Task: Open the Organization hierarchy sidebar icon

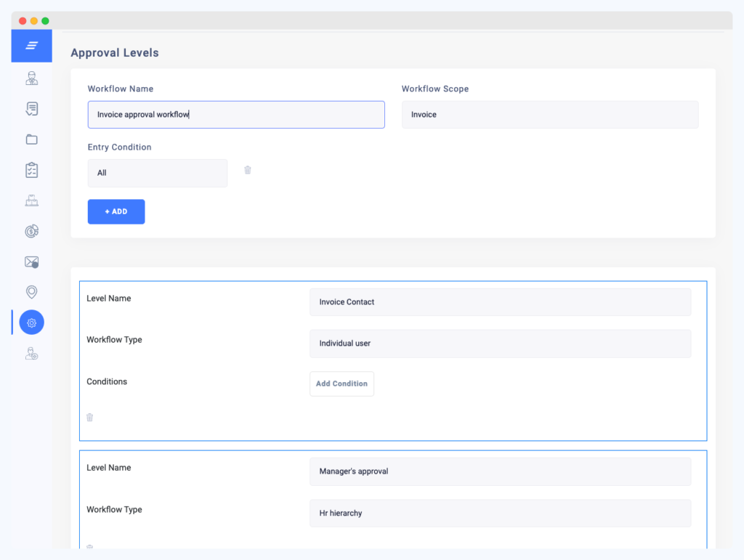Action: pos(31,200)
